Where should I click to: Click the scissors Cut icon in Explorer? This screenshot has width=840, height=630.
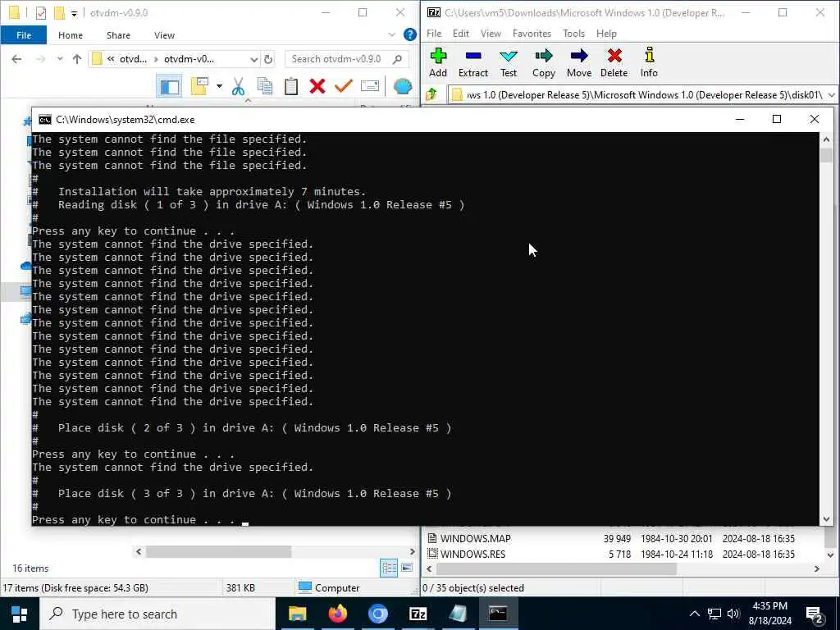(x=239, y=86)
